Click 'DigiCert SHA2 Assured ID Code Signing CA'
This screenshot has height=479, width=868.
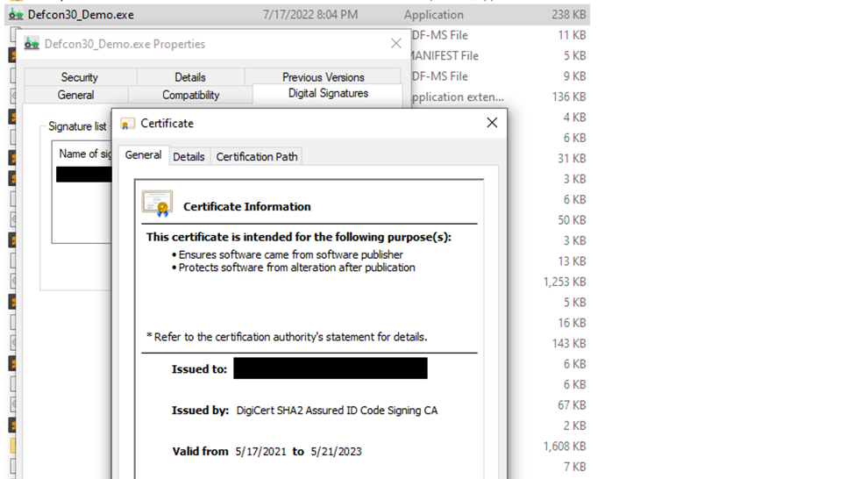pyautogui.click(x=338, y=411)
